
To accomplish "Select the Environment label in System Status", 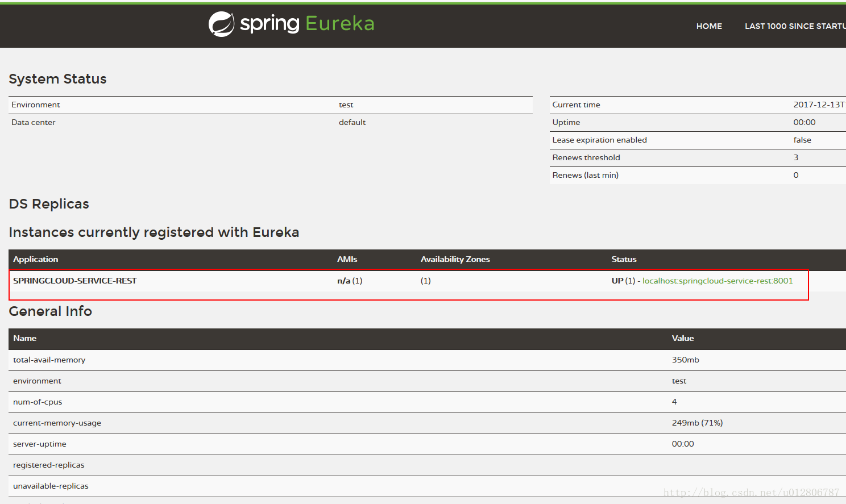I will pos(35,105).
